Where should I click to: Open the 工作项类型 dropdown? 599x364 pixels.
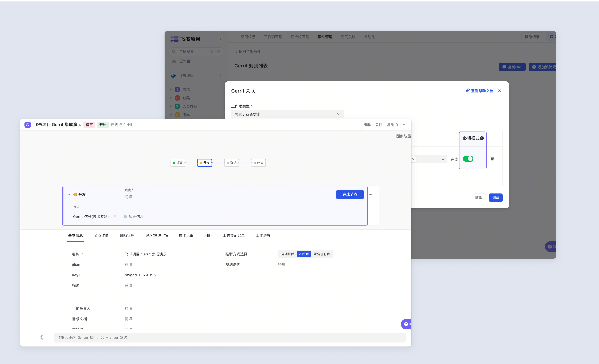click(x=288, y=114)
